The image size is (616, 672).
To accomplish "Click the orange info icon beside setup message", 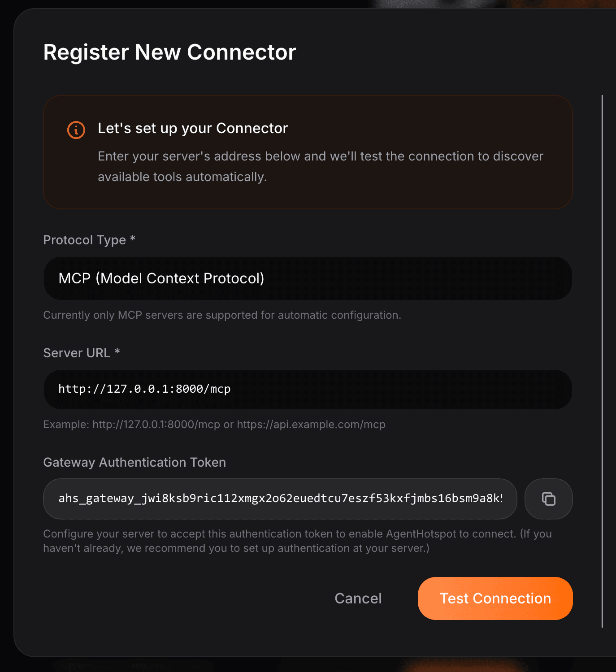I will pos(76,130).
